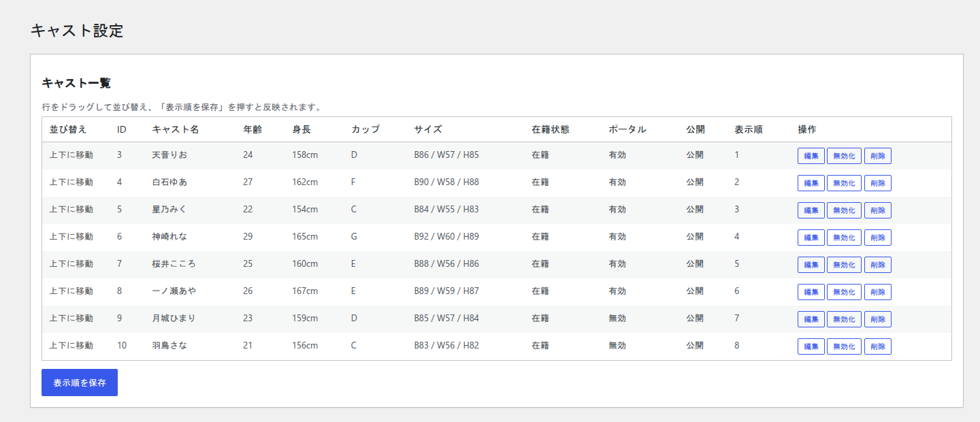Click 上下に移動 handle for 星乃みく
Image resolution: width=980 pixels, height=422 pixels.
(x=71, y=210)
